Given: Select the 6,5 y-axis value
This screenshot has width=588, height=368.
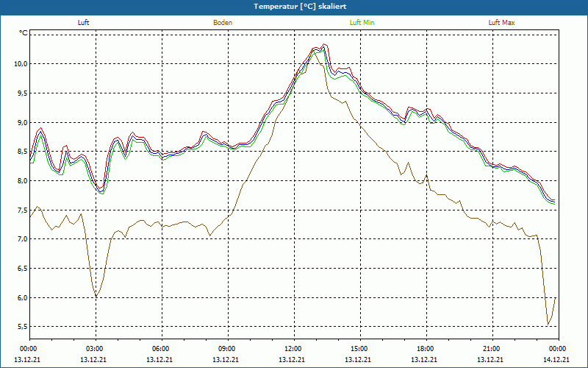Looking at the screenshot, I should pyautogui.click(x=22, y=268).
